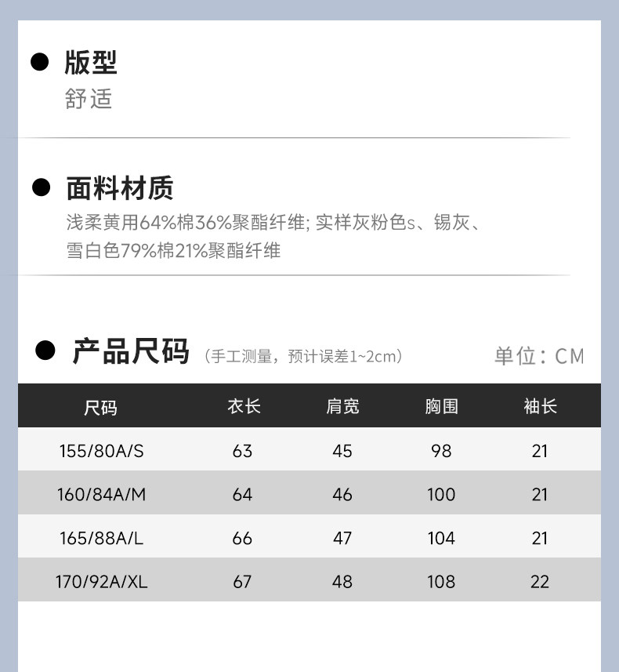This screenshot has height=672, width=619.
Task: Click the 108 chest value for XL
Action: click(441, 582)
